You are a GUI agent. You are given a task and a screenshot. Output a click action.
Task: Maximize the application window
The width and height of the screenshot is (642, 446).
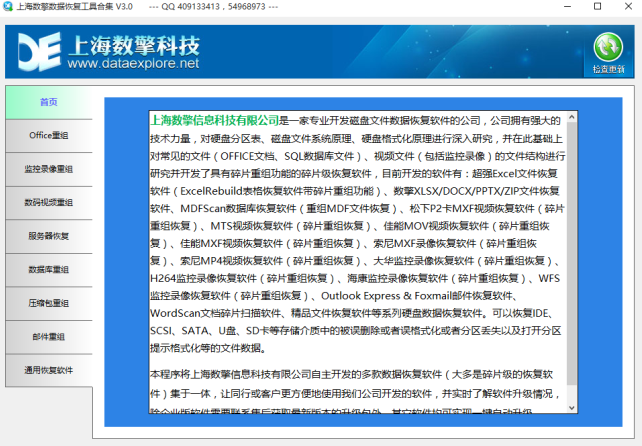coord(597,7)
